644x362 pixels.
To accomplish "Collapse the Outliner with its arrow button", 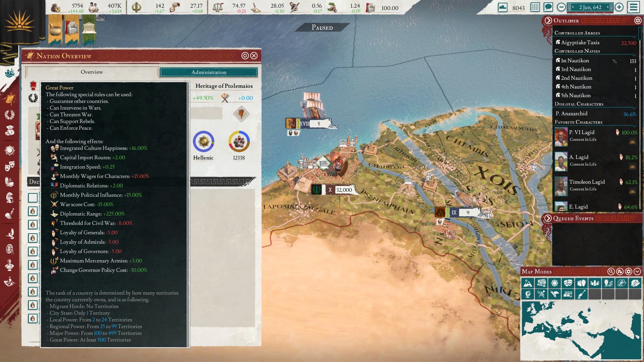I will pyautogui.click(x=549, y=21).
